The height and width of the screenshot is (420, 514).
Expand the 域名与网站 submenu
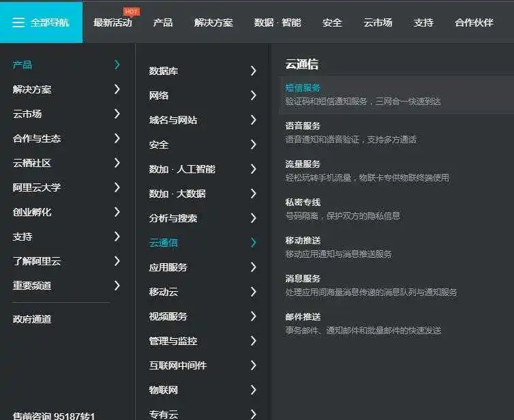[x=173, y=120]
